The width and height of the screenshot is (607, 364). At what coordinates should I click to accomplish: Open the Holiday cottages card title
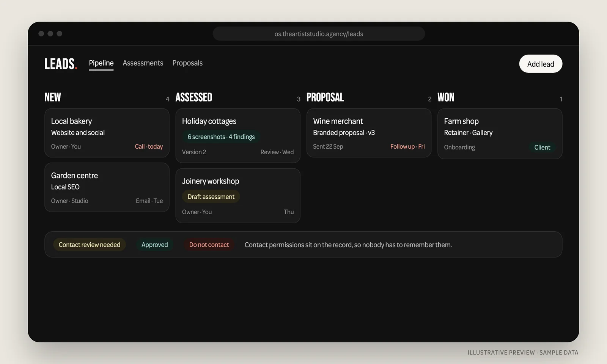209,121
